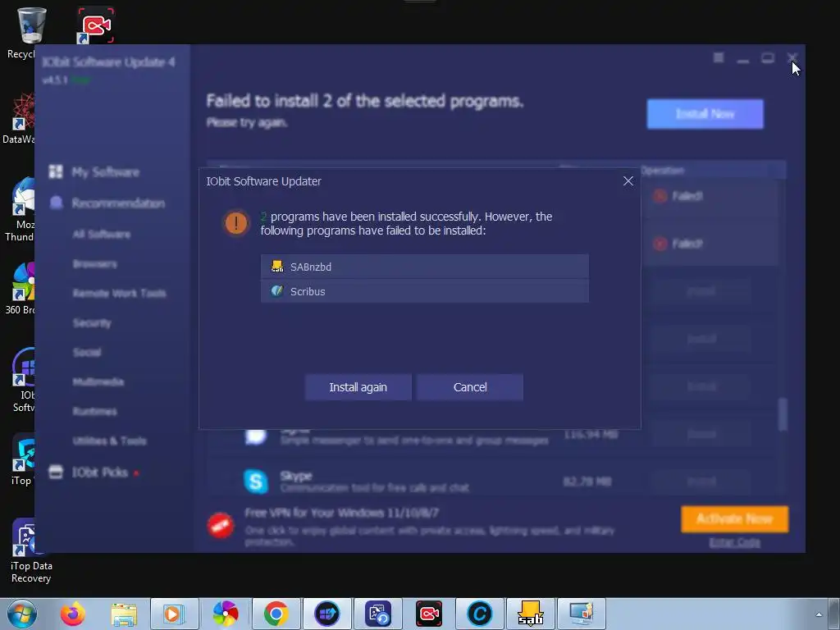Viewport: 840px width, 630px height.
Task: Open the Recommendation section
Action: 118,203
